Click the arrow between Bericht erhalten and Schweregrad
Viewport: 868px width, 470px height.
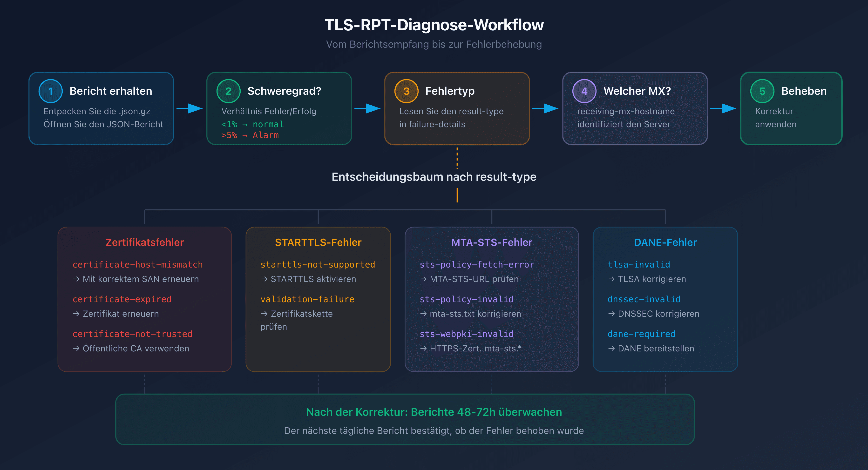(x=190, y=108)
